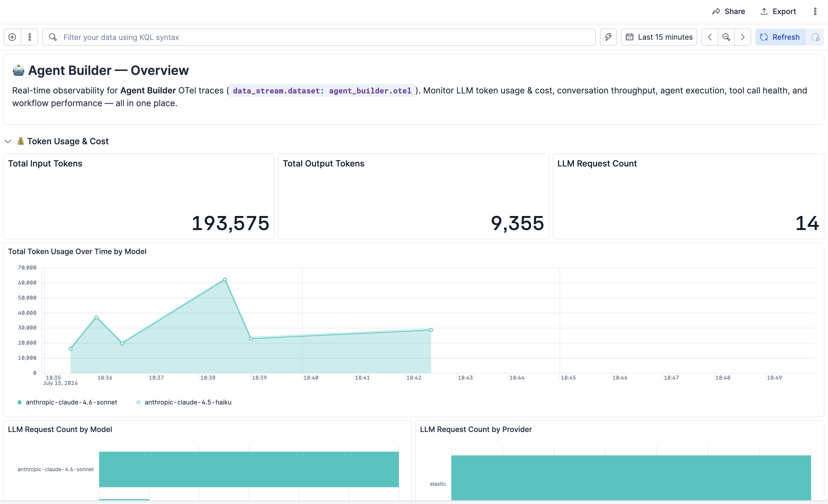Click the haiku legend color dot
This screenshot has height=504, width=828.
click(139, 402)
